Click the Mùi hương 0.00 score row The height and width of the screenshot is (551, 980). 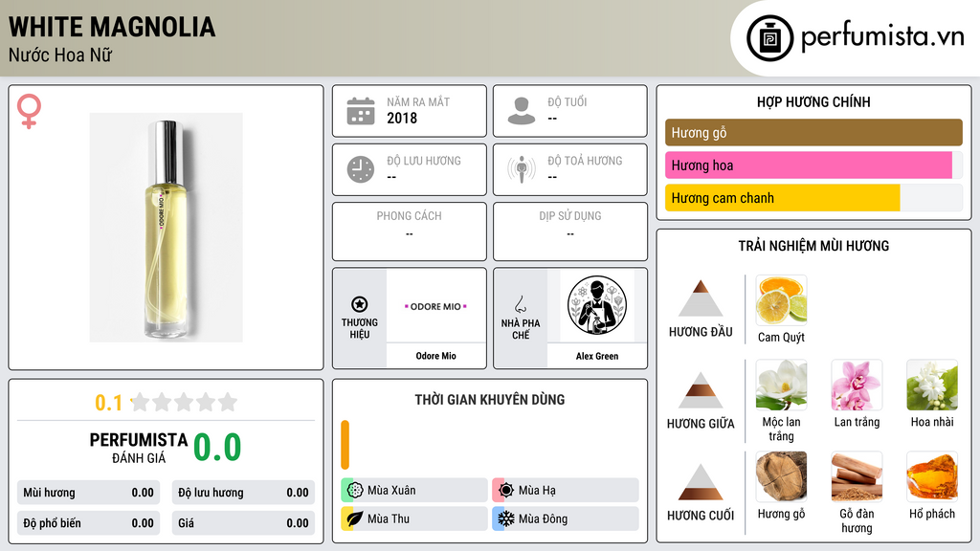coord(88,493)
